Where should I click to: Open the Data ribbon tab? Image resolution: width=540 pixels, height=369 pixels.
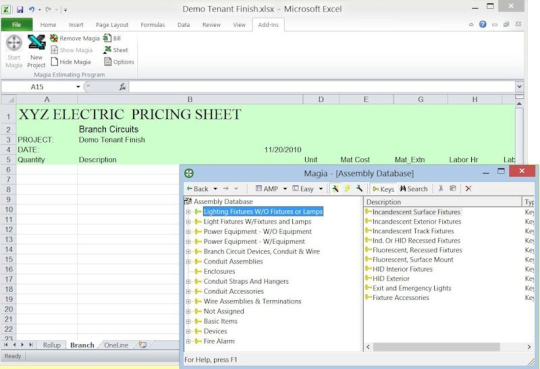coord(184,25)
